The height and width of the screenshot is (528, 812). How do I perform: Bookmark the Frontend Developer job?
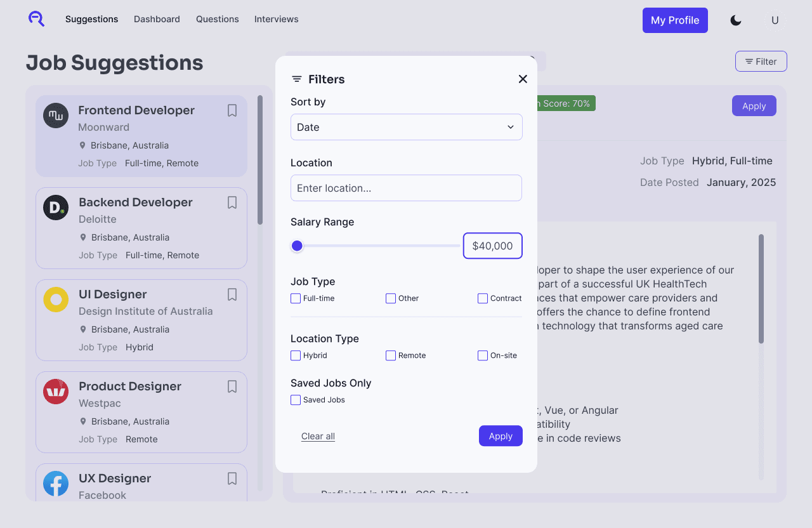tap(232, 110)
